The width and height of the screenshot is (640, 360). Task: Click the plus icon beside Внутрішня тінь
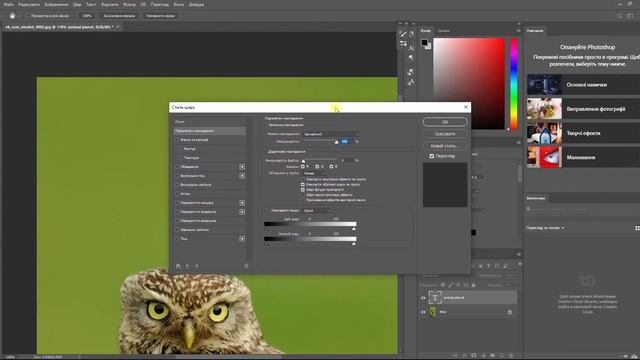(242, 176)
